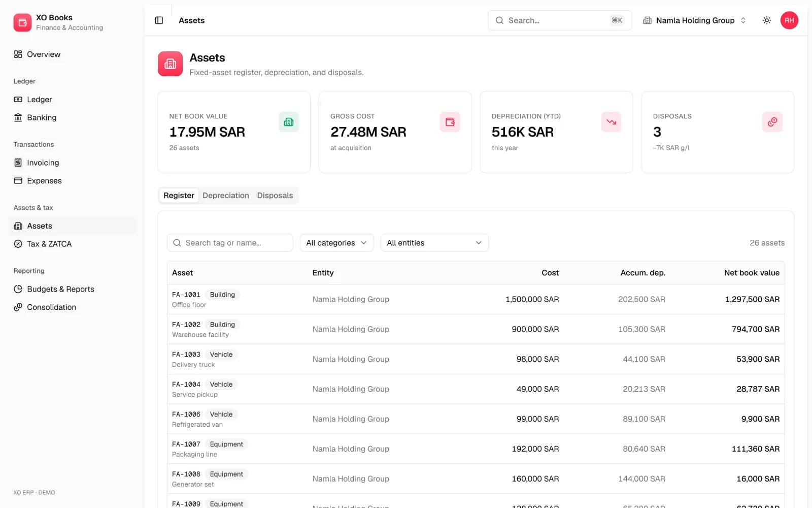Viewport: 812px width, 508px height.
Task: Open Overview from the sidebar
Action: pyautogui.click(x=72, y=54)
